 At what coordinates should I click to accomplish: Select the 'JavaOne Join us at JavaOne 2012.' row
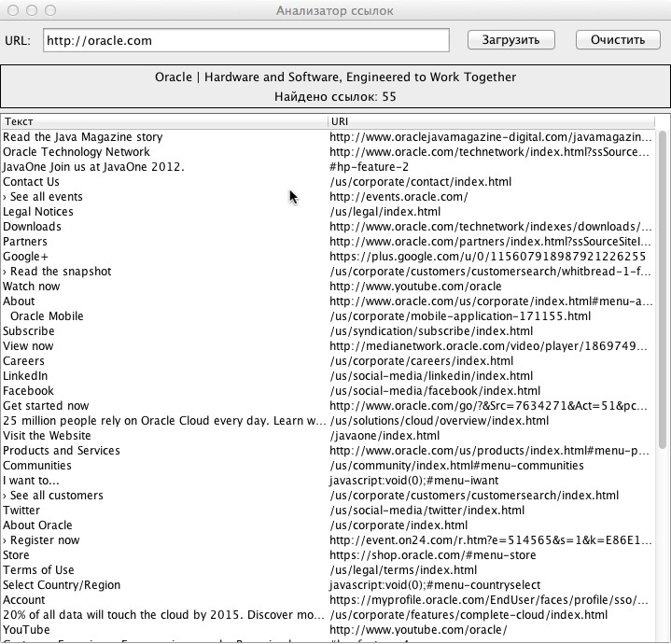click(329, 167)
